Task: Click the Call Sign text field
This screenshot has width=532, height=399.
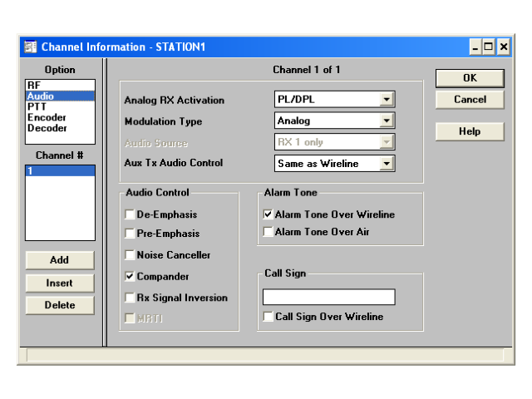Action: (328, 298)
